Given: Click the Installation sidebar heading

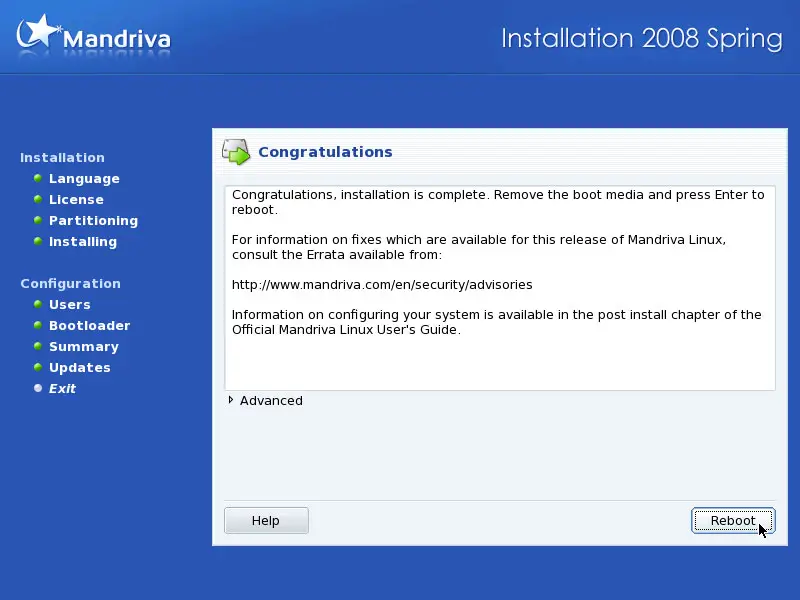Looking at the screenshot, I should tap(62, 158).
